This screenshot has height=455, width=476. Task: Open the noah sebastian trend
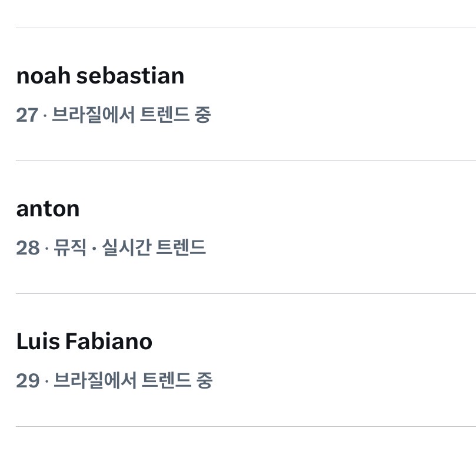[x=100, y=76]
